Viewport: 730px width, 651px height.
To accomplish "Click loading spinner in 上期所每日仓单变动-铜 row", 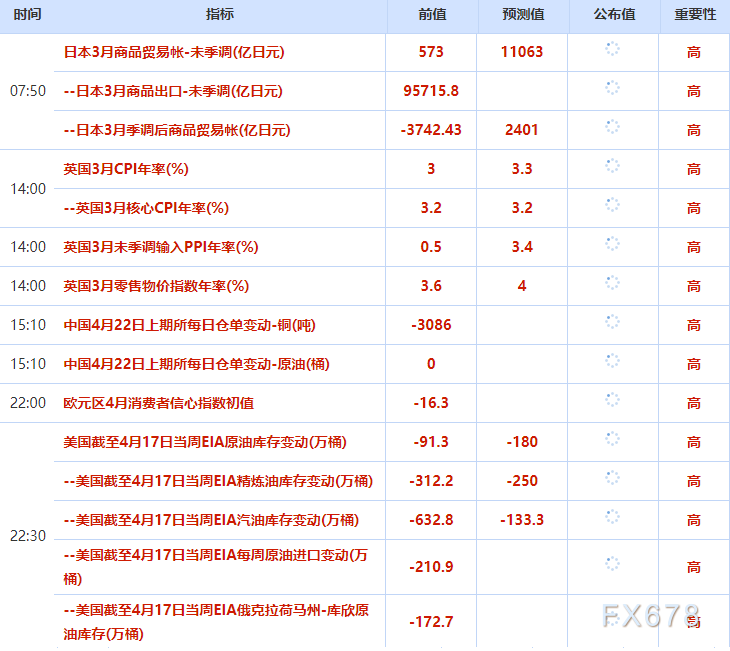I will point(612,322).
